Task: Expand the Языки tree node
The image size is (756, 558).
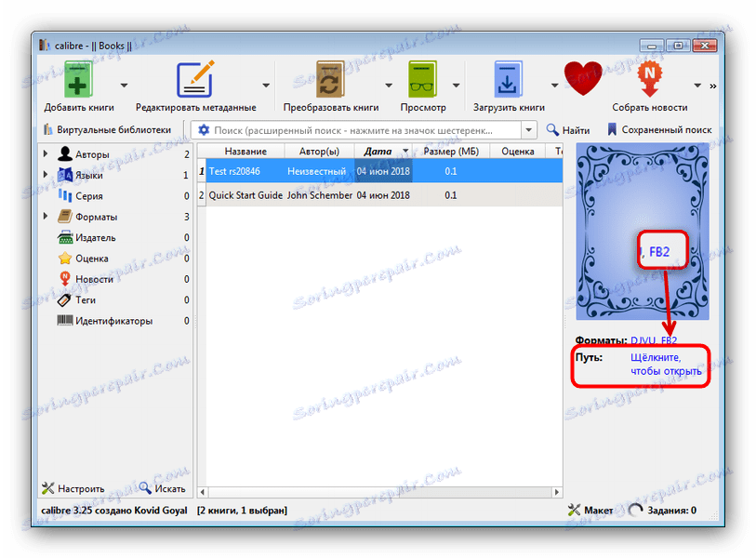Action: pos(46,175)
